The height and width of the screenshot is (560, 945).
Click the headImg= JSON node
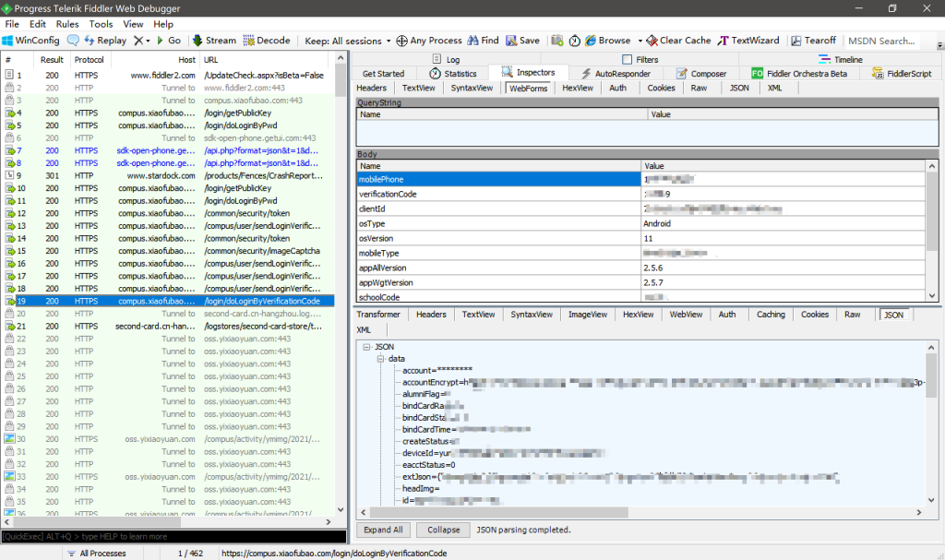(x=421, y=489)
